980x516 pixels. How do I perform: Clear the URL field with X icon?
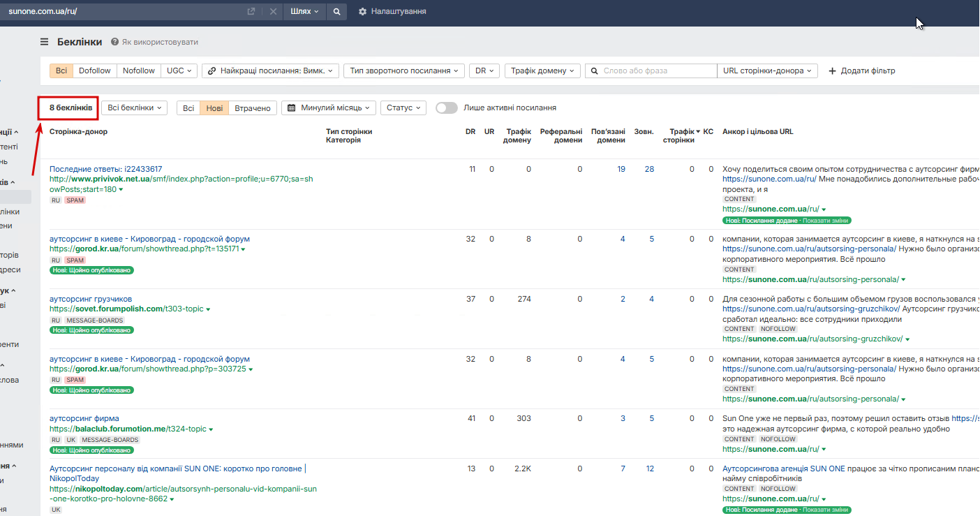[273, 12]
